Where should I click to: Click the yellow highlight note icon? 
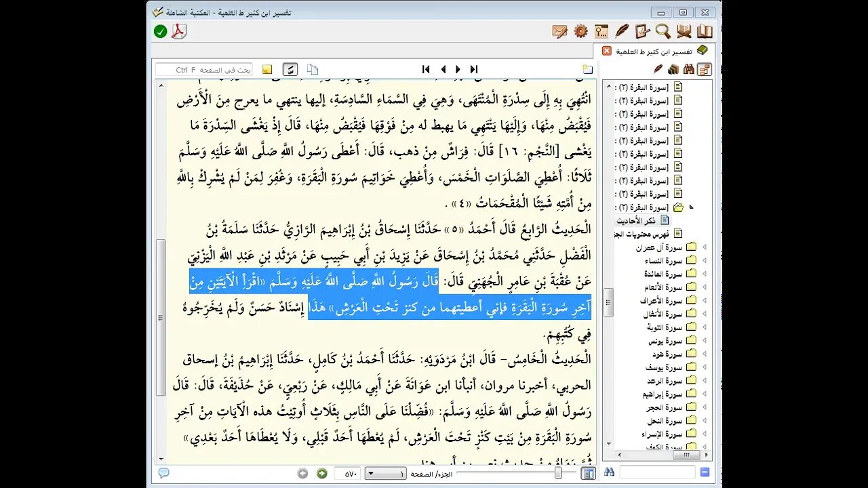[267, 69]
